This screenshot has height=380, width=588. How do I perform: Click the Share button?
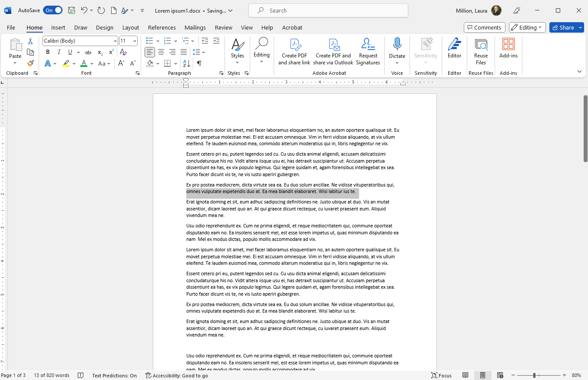pos(566,27)
